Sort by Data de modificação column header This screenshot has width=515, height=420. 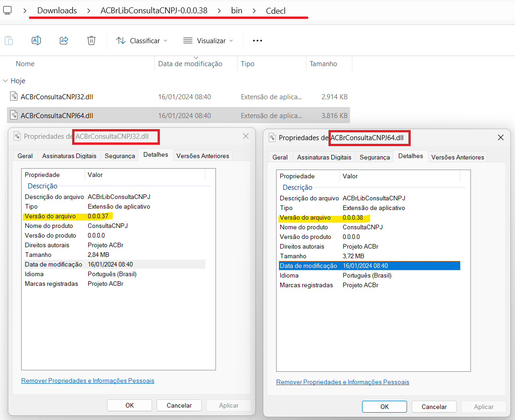point(190,64)
